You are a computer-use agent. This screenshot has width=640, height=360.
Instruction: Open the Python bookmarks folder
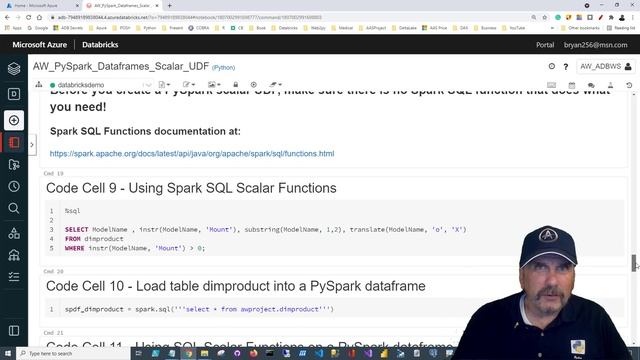tap(146, 28)
